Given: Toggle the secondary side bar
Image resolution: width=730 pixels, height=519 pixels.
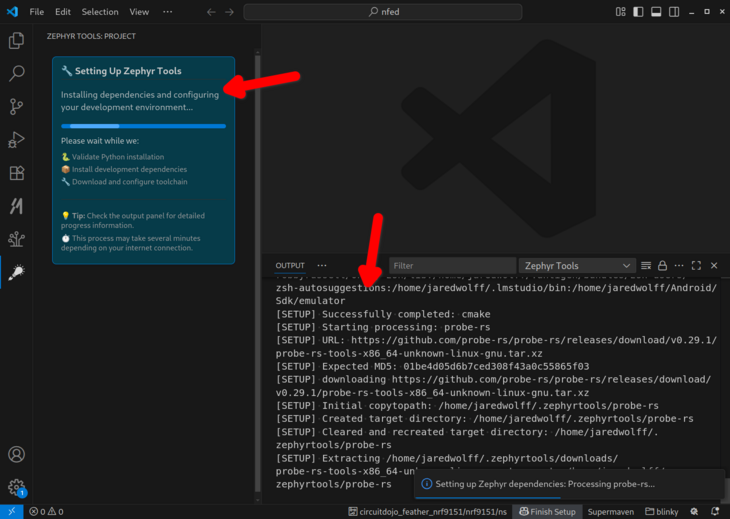Looking at the screenshot, I should coord(674,12).
